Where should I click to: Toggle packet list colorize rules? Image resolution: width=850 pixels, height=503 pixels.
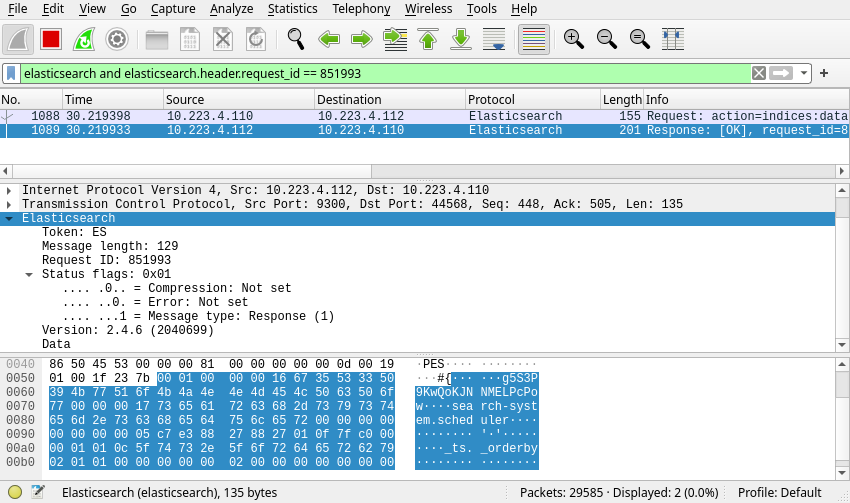click(x=534, y=39)
